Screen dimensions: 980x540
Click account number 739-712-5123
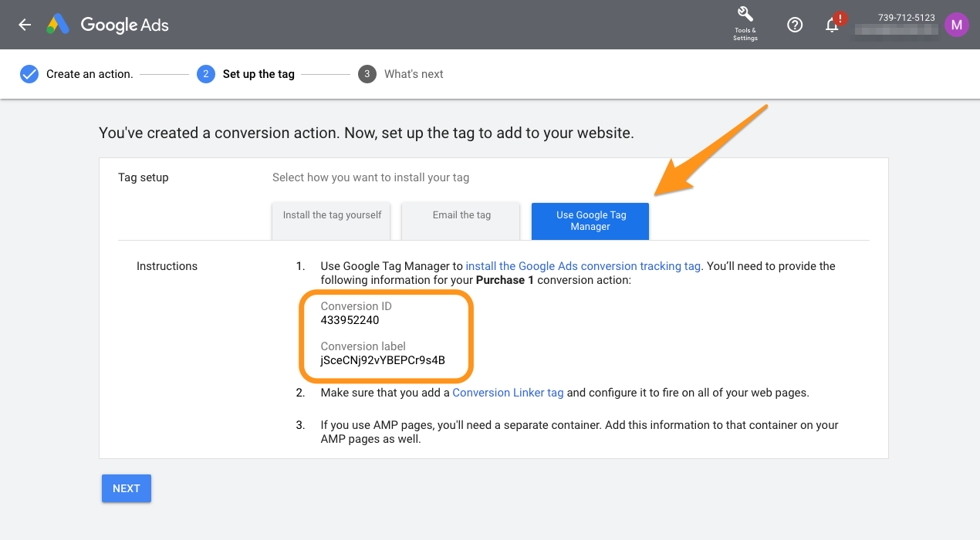[x=907, y=17]
